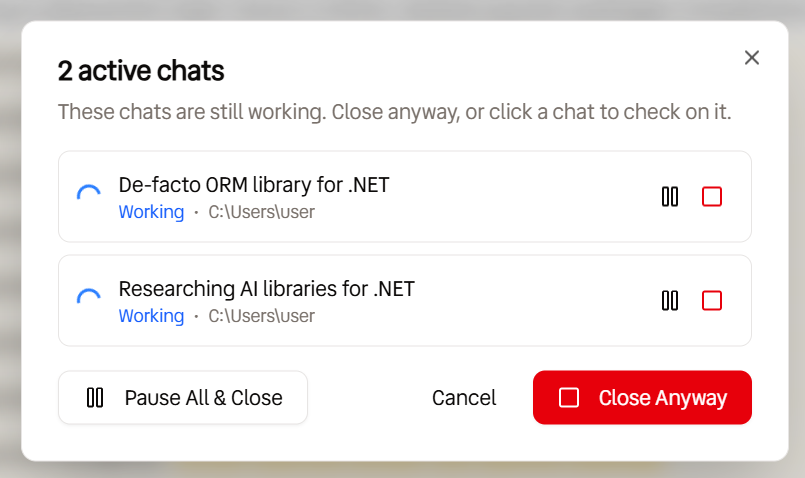This screenshot has width=805, height=478.
Task: Choose Pause All & Close
Action: click(x=183, y=398)
